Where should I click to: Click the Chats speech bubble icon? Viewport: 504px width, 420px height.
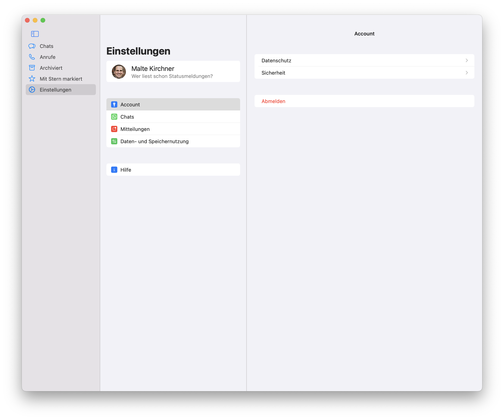tap(32, 46)
